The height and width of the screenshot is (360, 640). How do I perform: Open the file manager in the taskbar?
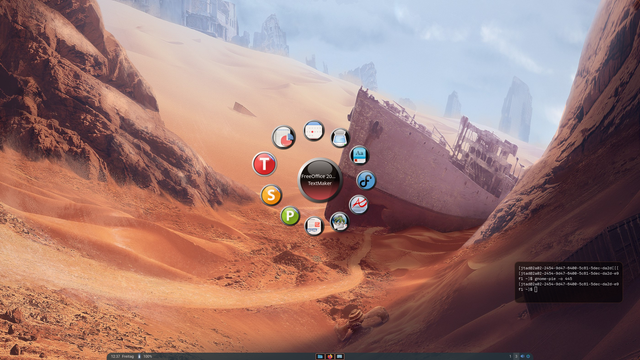[320, 356]
